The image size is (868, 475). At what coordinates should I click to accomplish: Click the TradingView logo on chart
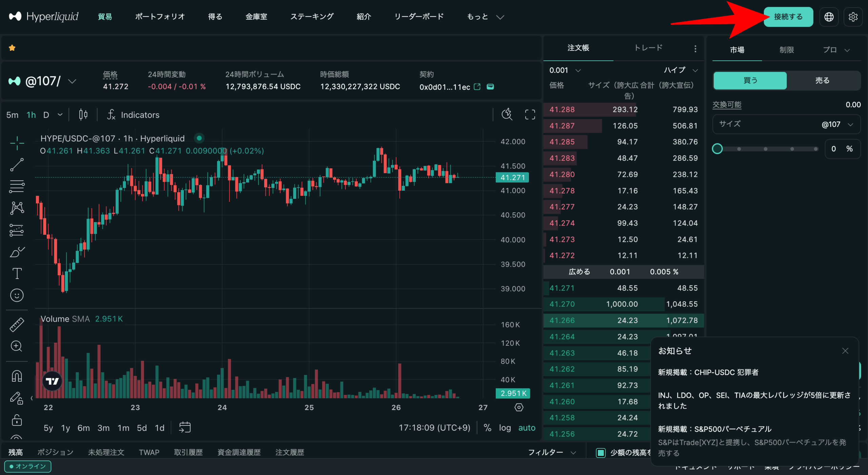pos(52,381)
